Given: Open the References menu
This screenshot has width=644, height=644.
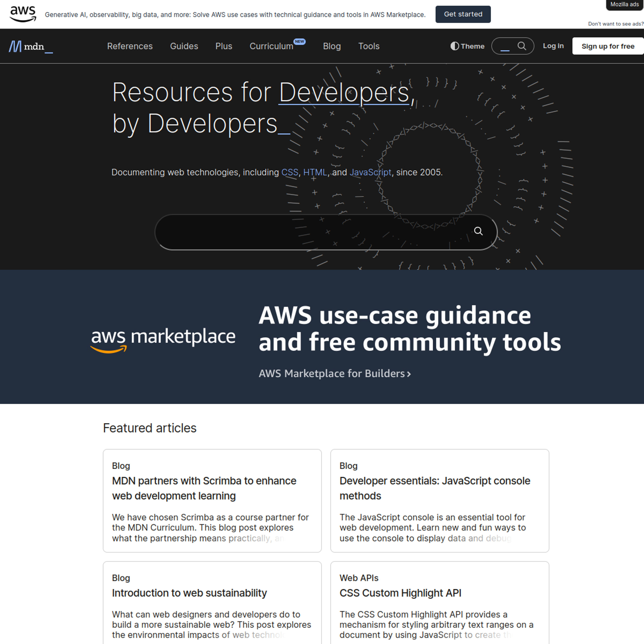Looking at the screenshot, I should point(130,46).
